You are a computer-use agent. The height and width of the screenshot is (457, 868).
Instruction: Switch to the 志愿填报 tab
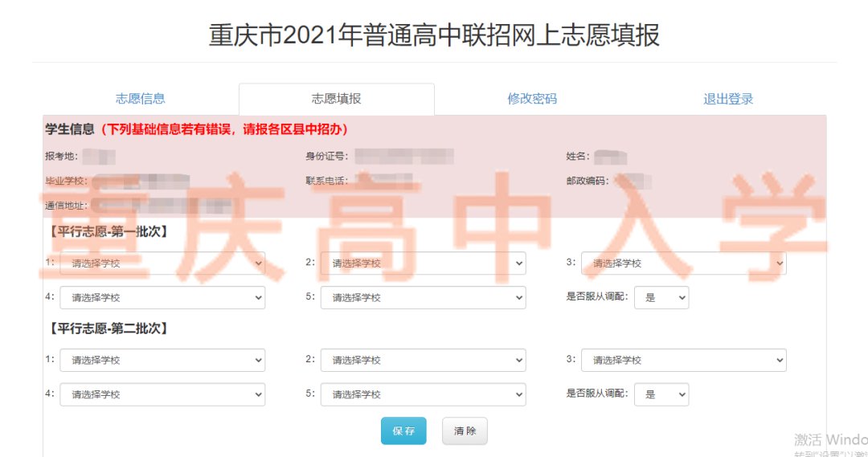336,99
